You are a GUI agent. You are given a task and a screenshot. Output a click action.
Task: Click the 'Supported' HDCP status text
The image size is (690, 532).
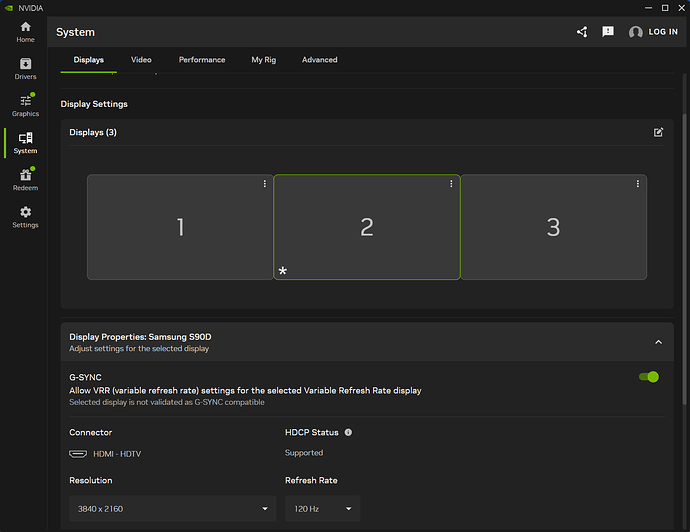(x=304, y=453)
